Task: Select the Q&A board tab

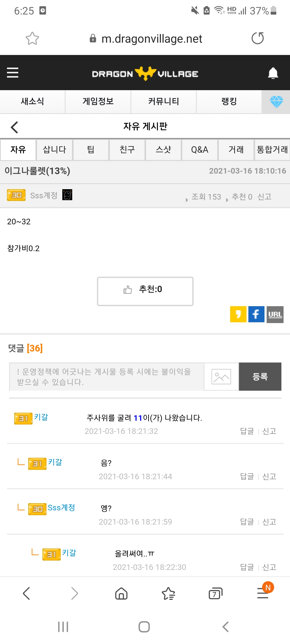Action: (x=200, y=150)
